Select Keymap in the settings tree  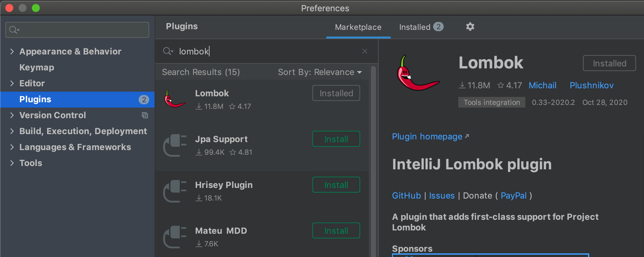[x=37, y=67]
